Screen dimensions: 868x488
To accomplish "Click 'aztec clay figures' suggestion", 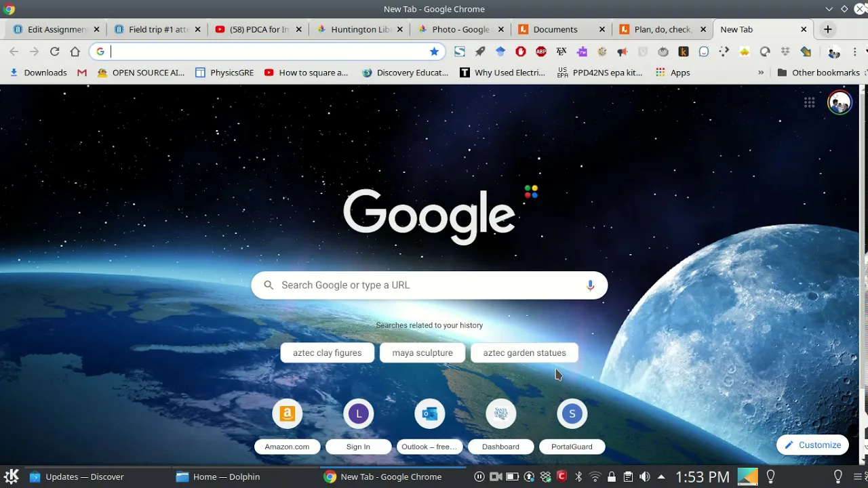I will 327,352.
